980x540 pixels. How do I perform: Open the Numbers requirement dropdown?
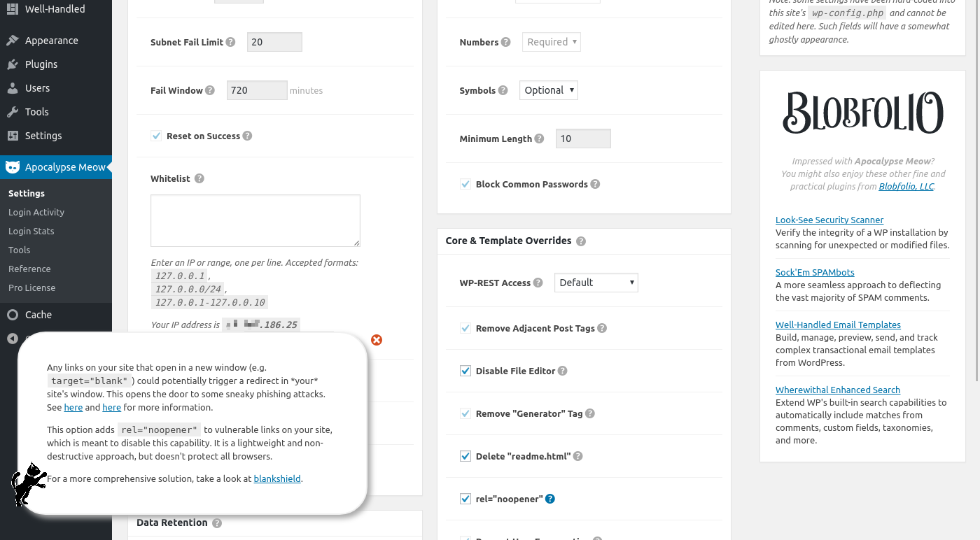click(x=552, y=42)
